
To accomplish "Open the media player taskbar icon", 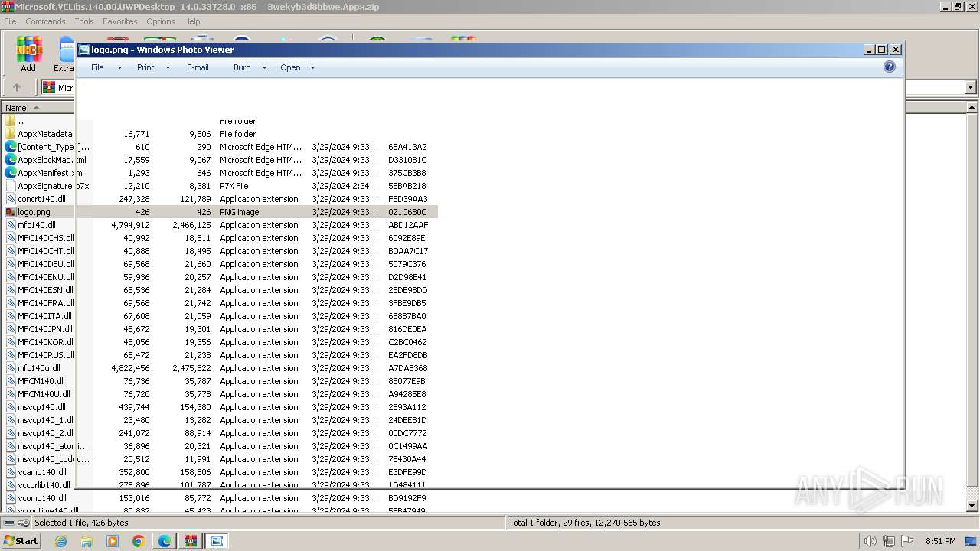I will (x=113, y=541).
